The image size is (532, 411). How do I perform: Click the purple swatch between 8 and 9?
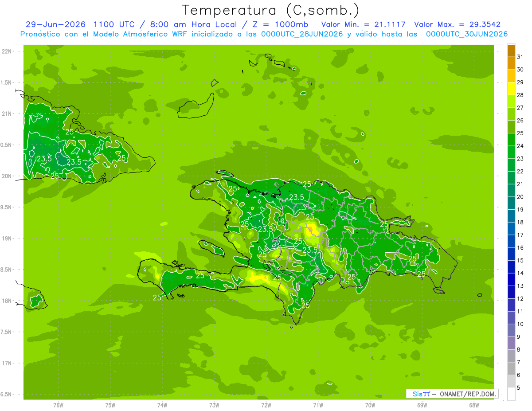tap(511, 343)
